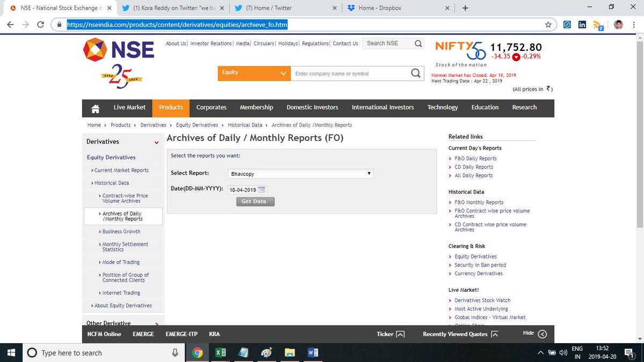The width and height of the screenshot is (644, 362).
Task: Click Historical Data in the breadcrumb
Action: pos(245,125)
